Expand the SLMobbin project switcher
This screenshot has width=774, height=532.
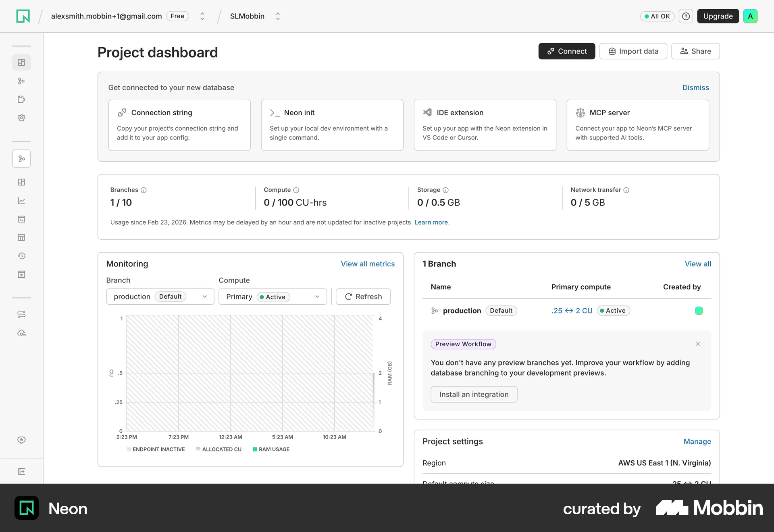pos(278,16)
